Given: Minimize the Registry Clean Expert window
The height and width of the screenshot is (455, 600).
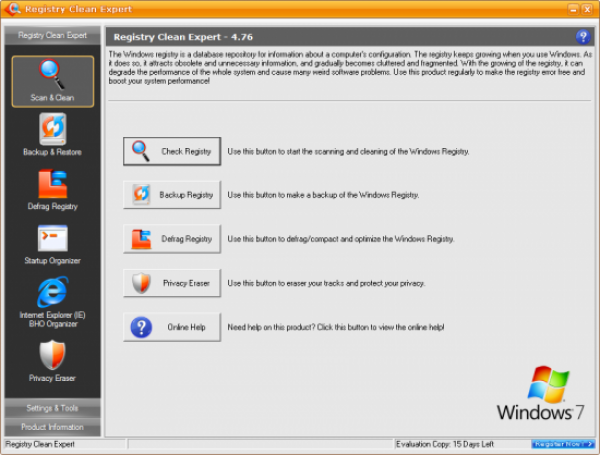Looking at the screenshot, I should 573,10.
